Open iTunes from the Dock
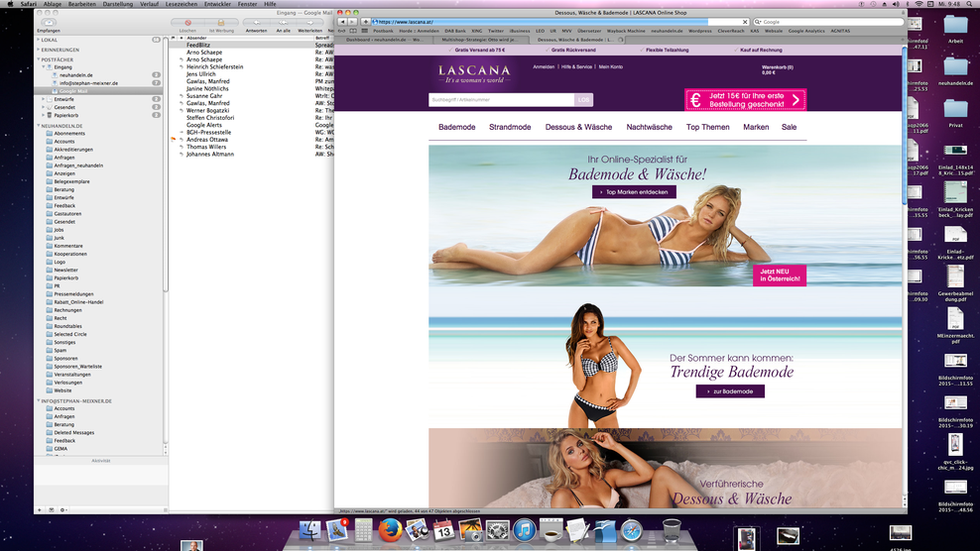Screen dimensions: 980x551 point(525,530)
